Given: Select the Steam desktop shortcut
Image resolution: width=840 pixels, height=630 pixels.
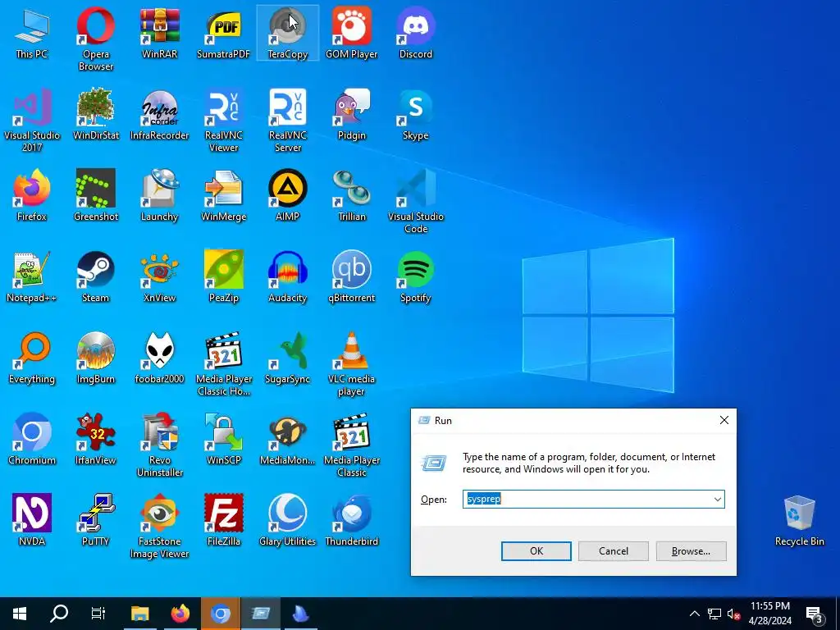Looking at the screenshot, I should click(x=96, y=277).
